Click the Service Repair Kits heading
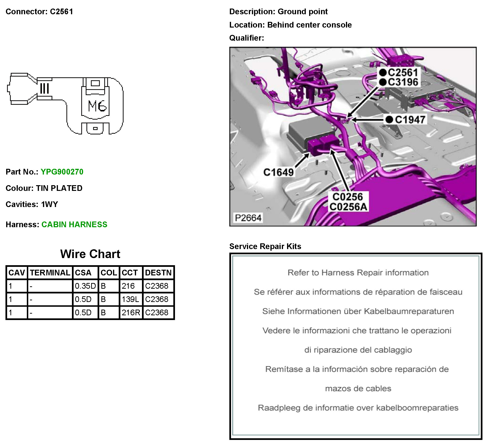Image resolution: width=491 pixels, height=448 pixels. click(x=265, y=246)
